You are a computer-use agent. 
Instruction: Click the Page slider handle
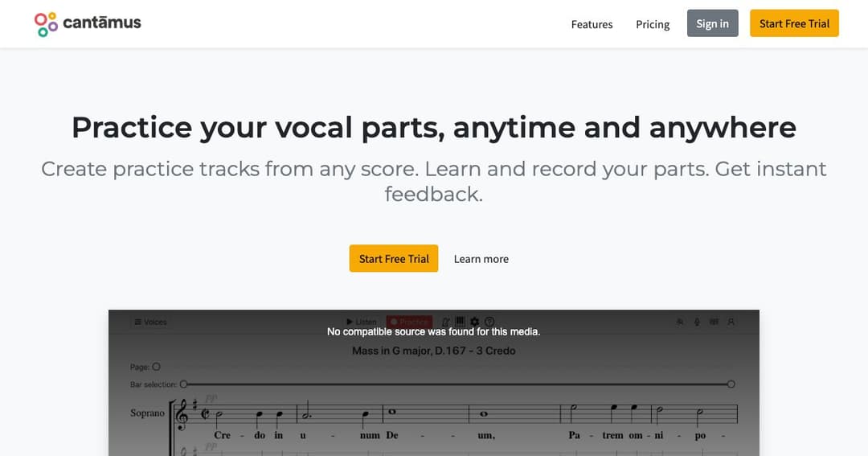156,367
